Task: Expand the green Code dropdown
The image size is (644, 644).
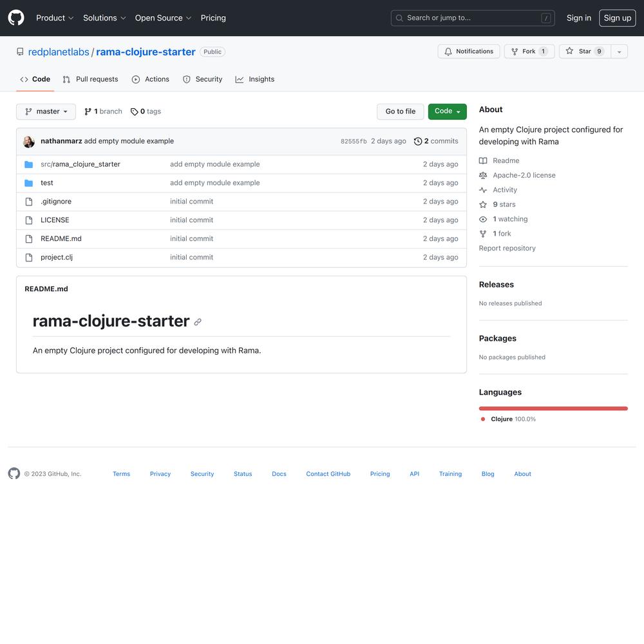Action: click(448, 111)
